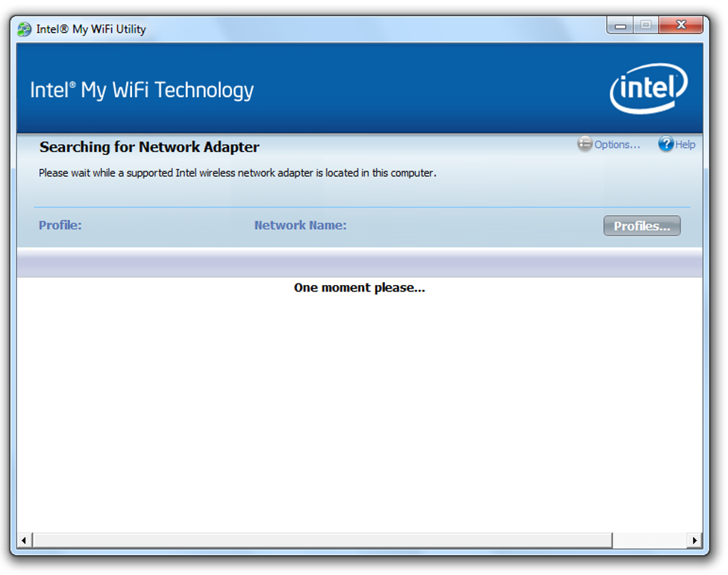Minimize the My WiFi Utility window
728x575 pixels.
point(620,26)
